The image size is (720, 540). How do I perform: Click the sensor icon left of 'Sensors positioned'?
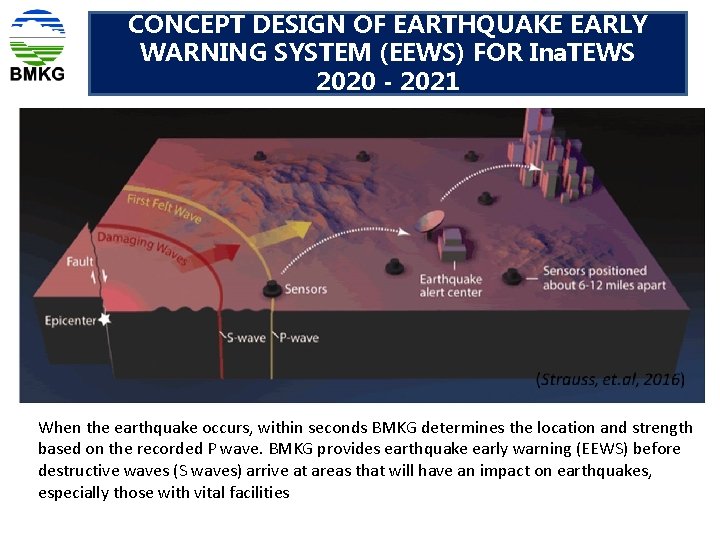click(x=512, y=276)
